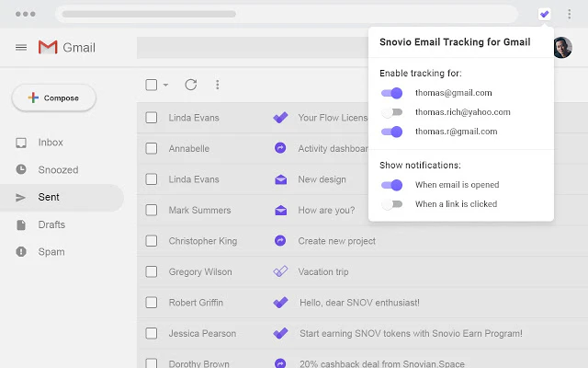Expand the select-all dropdown arrow
Image resolution: width=588 pixels, height=368 pixels.
(165, 85)
